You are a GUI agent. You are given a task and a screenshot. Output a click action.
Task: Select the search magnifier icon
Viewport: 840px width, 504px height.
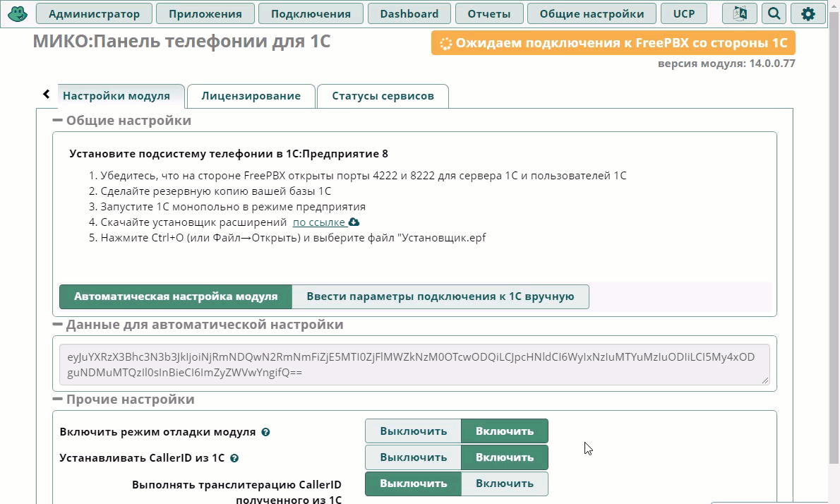[x=774, y=13]
